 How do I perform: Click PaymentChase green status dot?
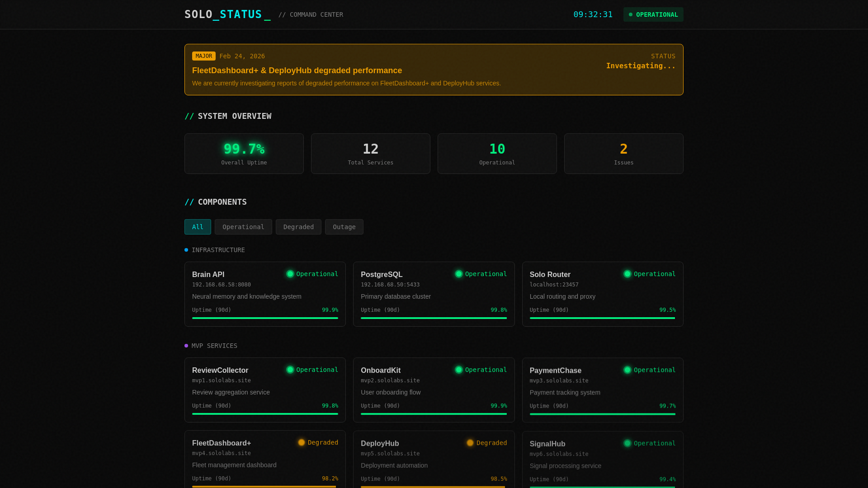[x=627, y=370]
